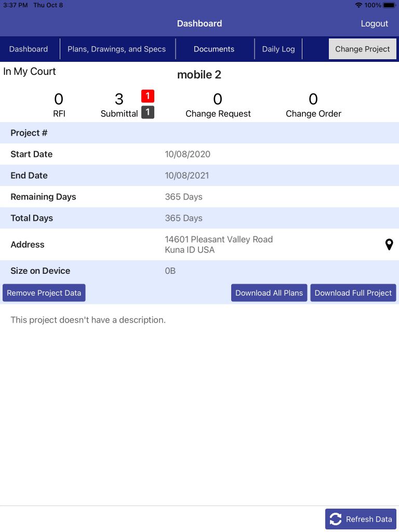
Task: Tap the Refresh Data circular arrows icon
Action: pos(336,519)
